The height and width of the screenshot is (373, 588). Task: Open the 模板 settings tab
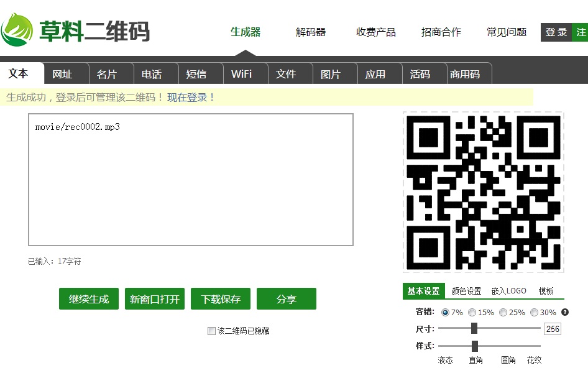[x=546, y=291]
